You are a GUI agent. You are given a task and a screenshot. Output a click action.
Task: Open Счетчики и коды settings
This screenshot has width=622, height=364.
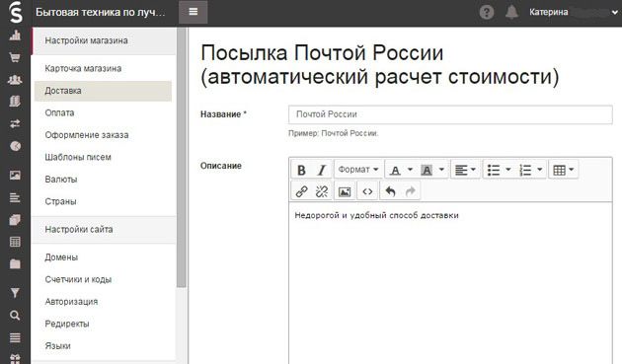[78, 279]
